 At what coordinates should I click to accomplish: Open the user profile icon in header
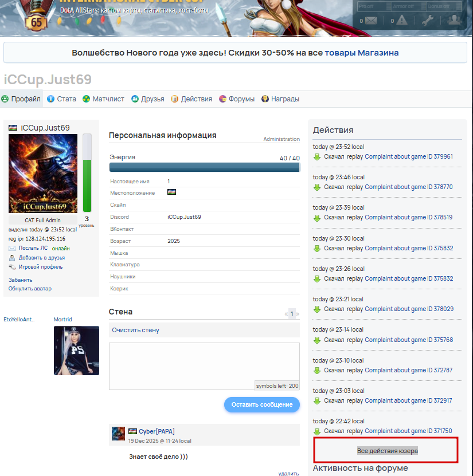point(454,19)
